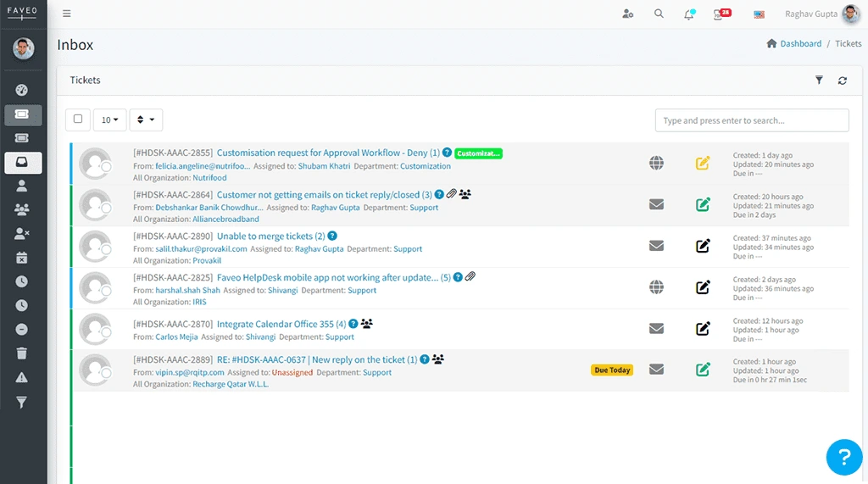Open ticket Unable to merge tickets
Screen dimensions: 868x484
pyautogui.click(x=270, y=236)
